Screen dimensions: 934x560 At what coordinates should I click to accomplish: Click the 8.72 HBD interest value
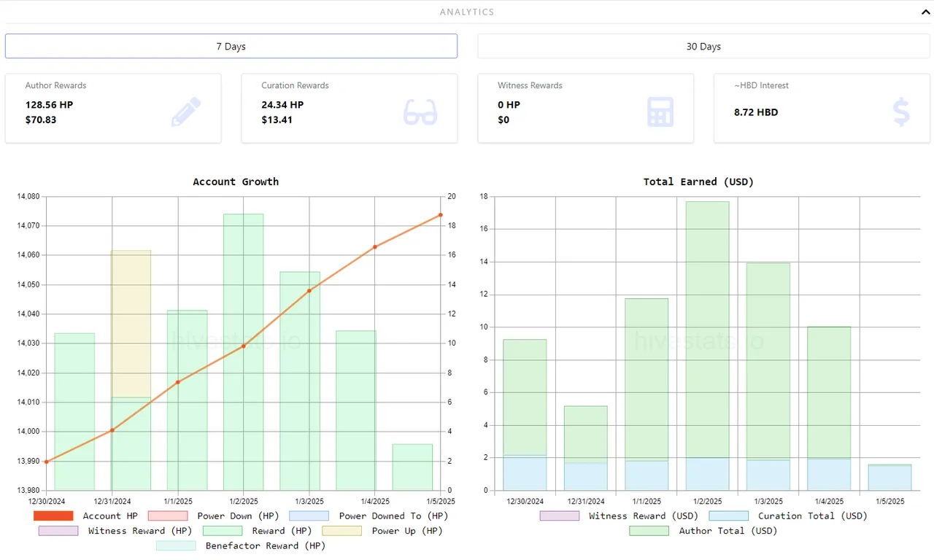(756, 112)
